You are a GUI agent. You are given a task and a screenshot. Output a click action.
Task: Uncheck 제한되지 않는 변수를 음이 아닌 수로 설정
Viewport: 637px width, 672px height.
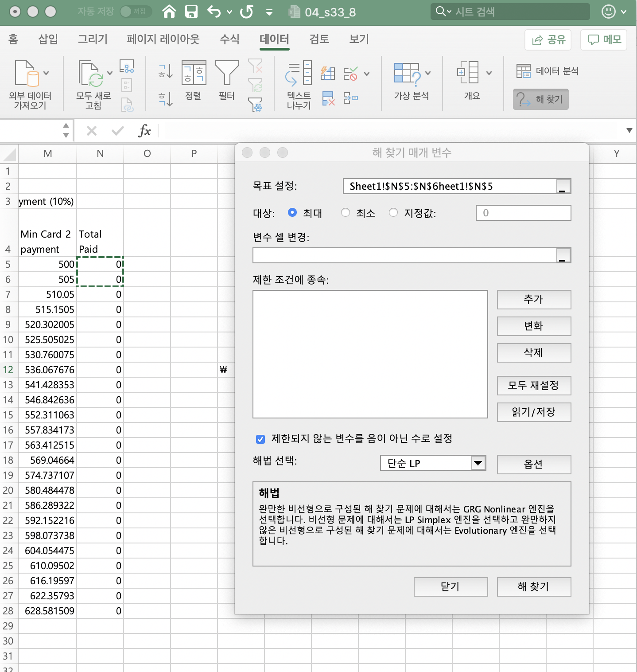pyautogui.click(x=260, y=439)
